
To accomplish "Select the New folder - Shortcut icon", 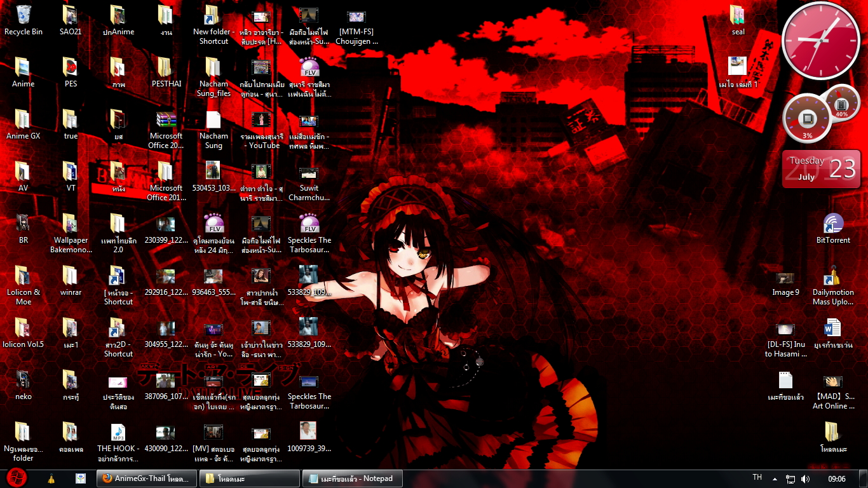I will click(214, 25).
